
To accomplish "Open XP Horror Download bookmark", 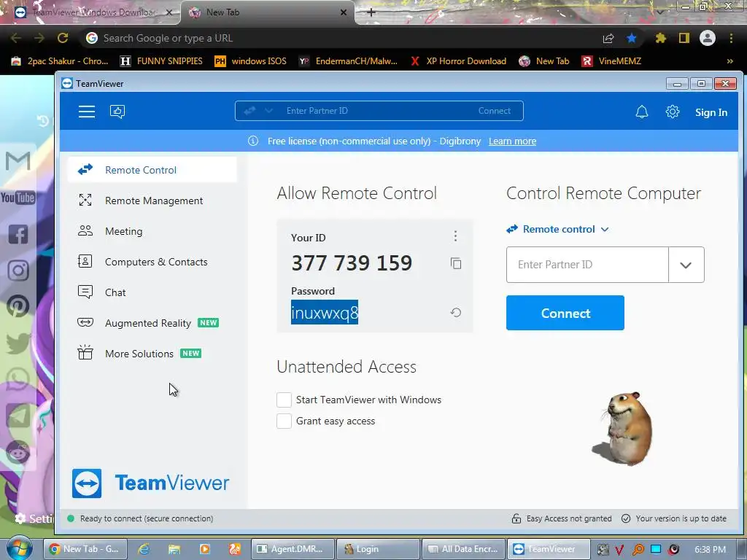I will [458, 61].
